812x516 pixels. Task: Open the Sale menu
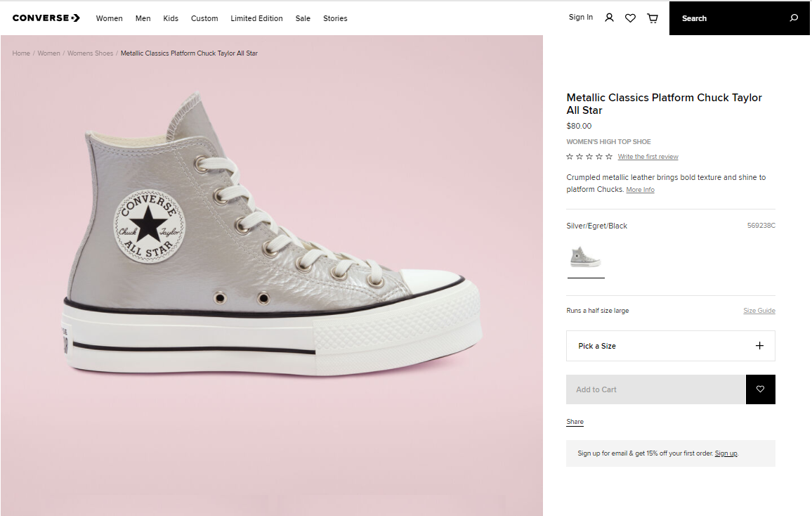click(x=303, y=18)
